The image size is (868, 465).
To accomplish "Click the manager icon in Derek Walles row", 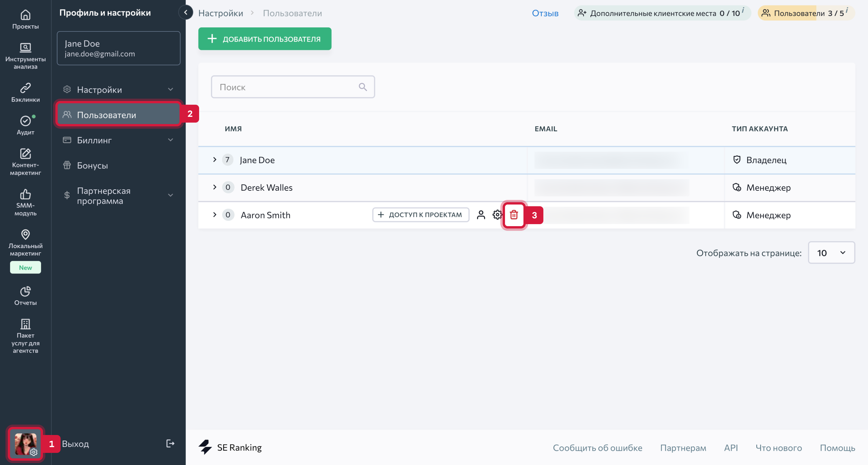I will pos(737,187).
